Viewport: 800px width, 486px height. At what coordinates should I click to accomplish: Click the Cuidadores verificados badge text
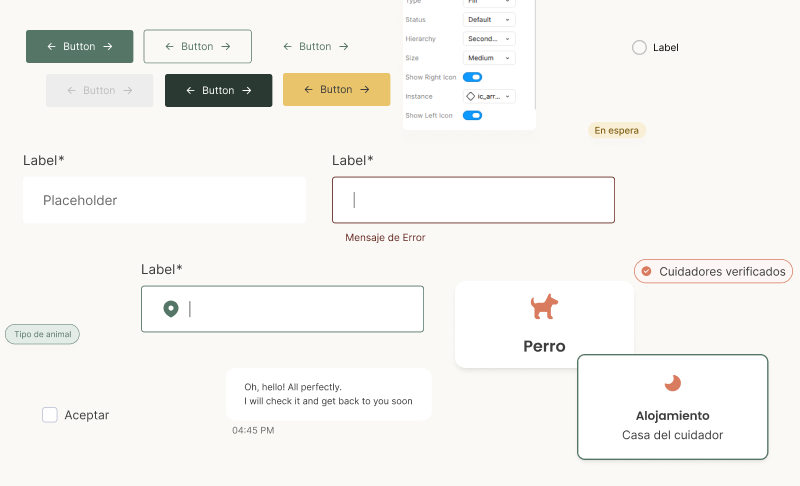coord(722,271)
